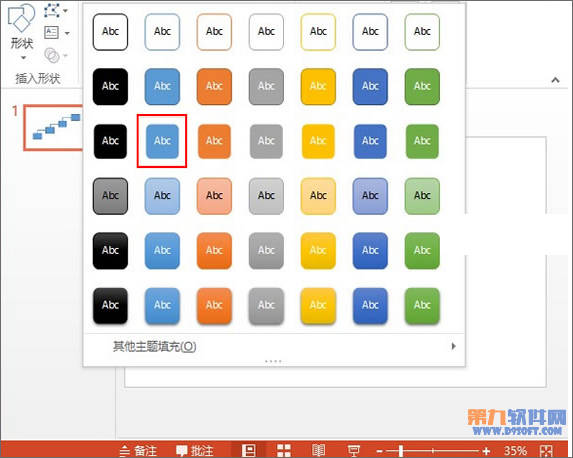
Task: Use fifth-row dark blue gradient Abc style
Action: pos(370,251)
